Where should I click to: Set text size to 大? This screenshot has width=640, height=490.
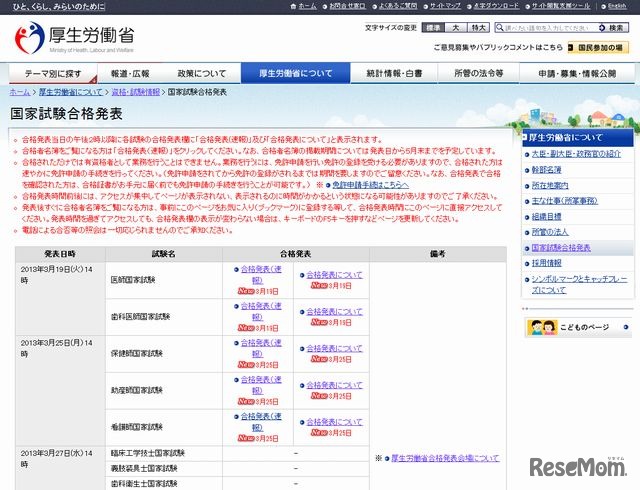456,27
